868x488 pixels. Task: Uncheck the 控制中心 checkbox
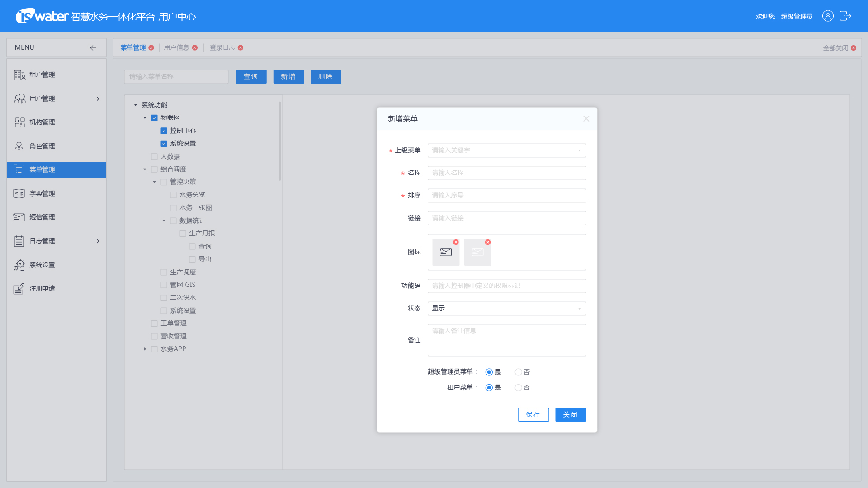164,131
